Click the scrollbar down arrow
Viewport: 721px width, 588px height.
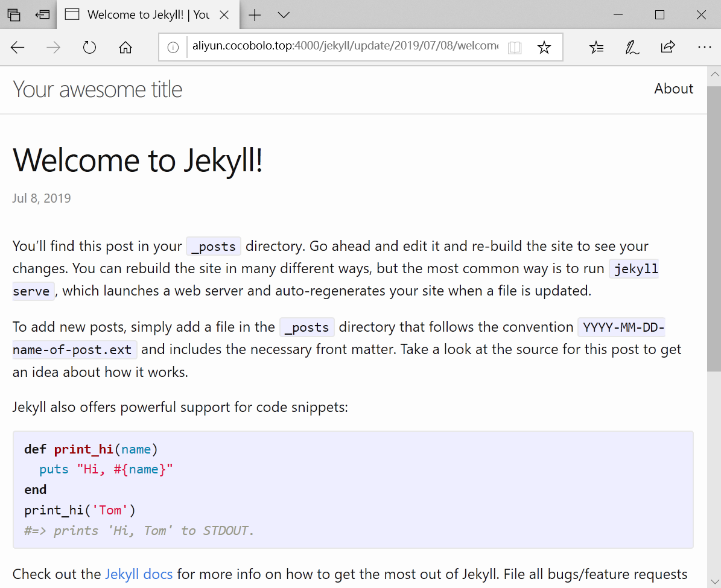click(x=714, y=581)
